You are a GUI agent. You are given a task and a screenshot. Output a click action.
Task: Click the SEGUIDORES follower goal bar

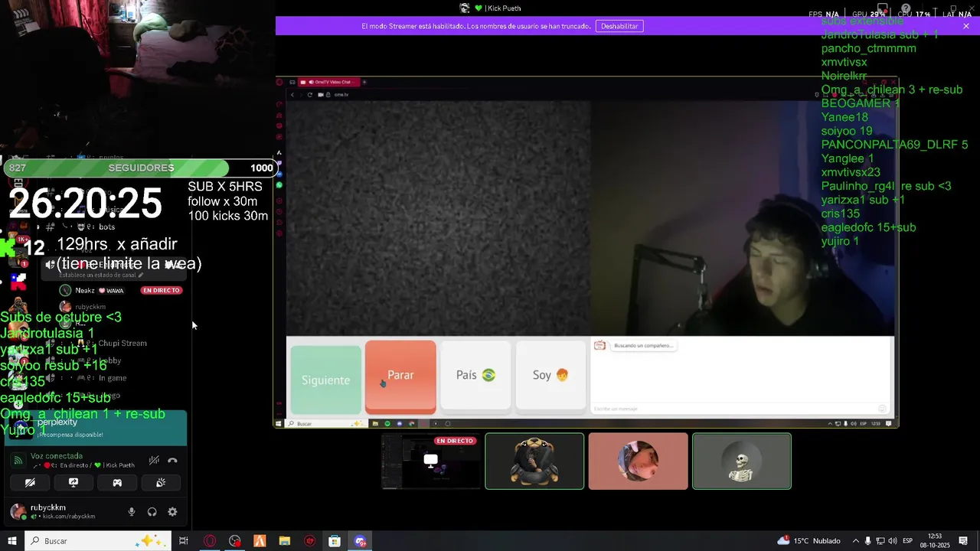141,168
